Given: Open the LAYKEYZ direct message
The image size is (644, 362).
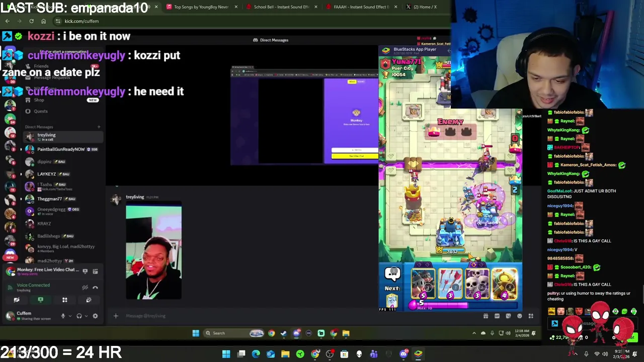Looking at the screenshot, I should click(63, 174).
